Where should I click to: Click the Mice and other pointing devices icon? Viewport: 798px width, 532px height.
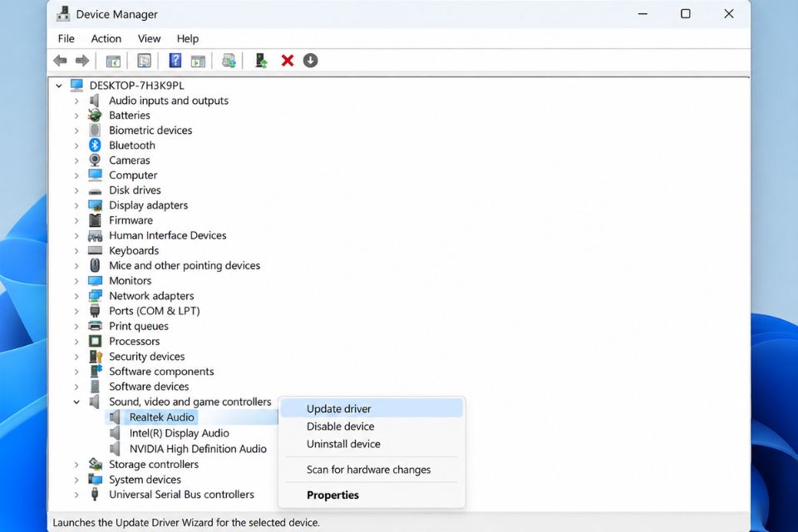coord(95,265)
